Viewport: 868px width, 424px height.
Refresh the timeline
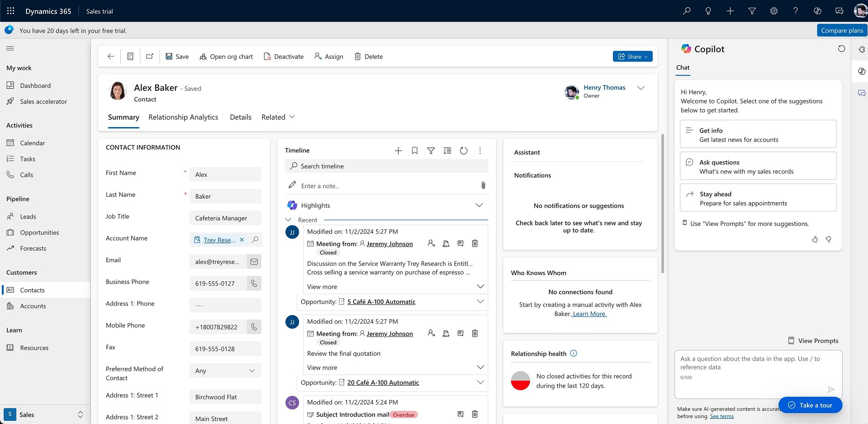point(464,150)
